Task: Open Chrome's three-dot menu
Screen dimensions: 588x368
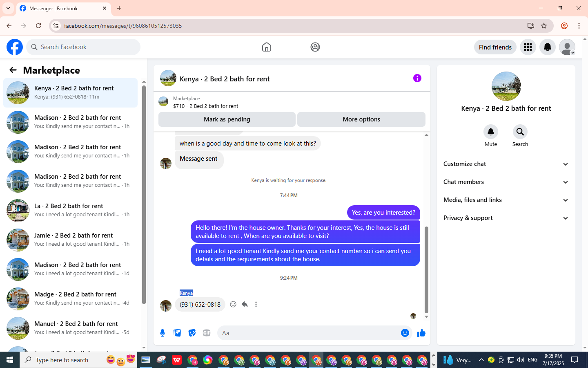Action: 579,26
